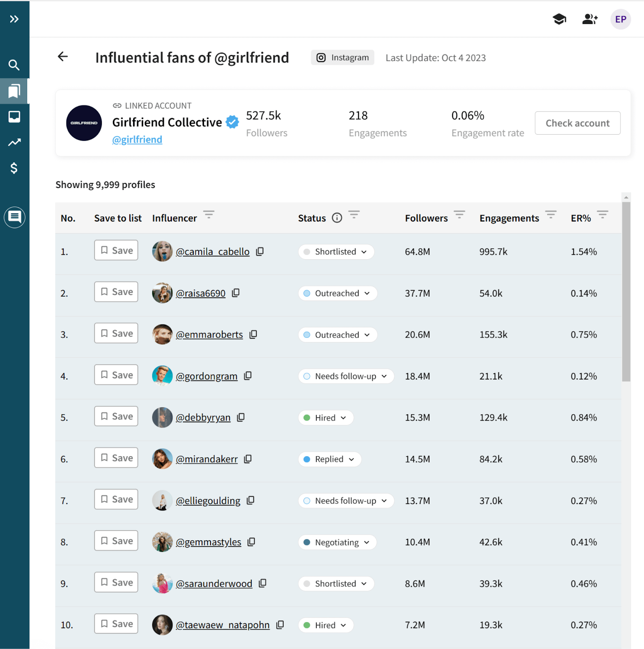Copy the @camila_cabello handle
This screenshot has width=644, height=649.
[x=260, y=251]
